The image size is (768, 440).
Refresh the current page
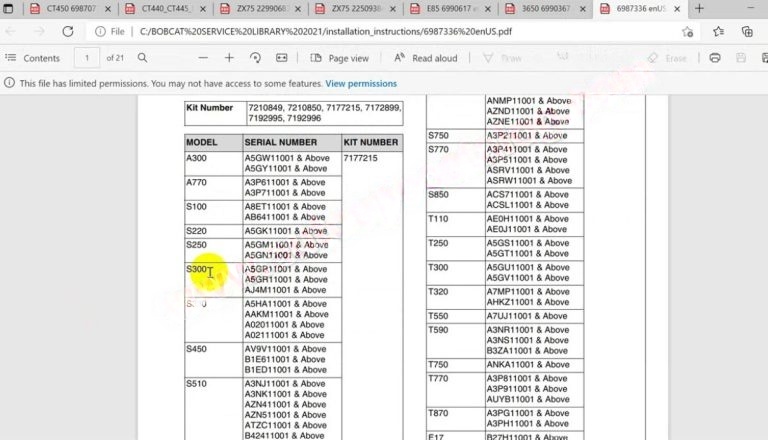point(67,31)
